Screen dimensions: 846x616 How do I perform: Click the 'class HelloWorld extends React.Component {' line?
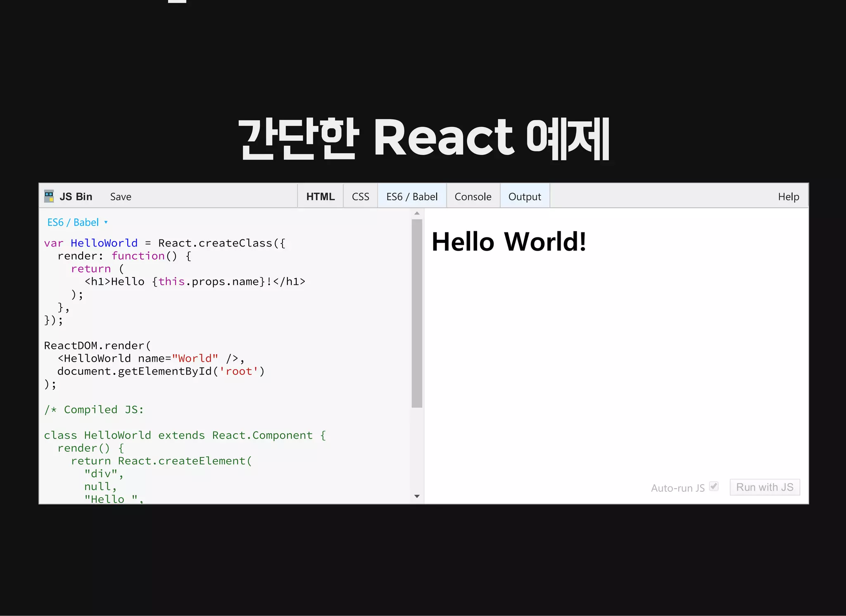pos(185,435)
